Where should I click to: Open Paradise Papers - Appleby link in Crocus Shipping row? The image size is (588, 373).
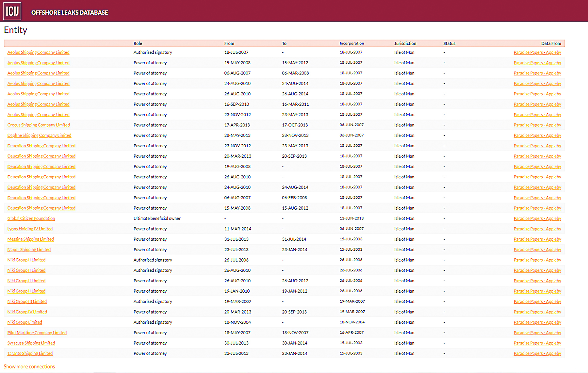[537, 125]
